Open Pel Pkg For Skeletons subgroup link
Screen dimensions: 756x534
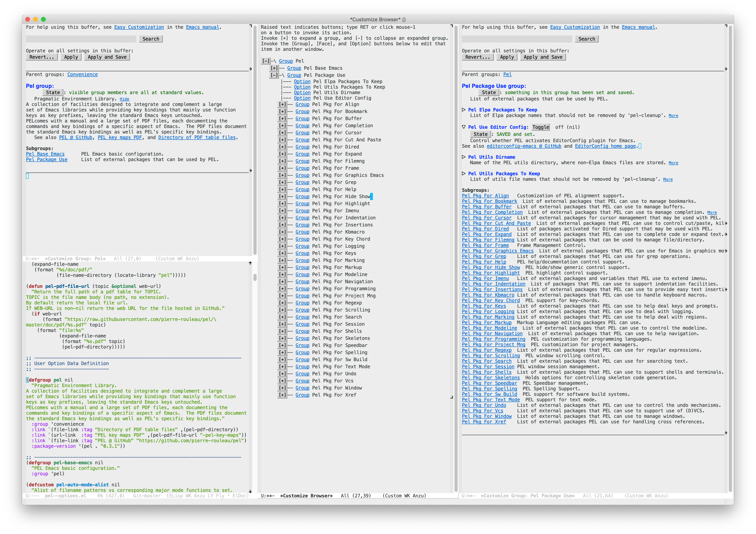pos(491,378)
